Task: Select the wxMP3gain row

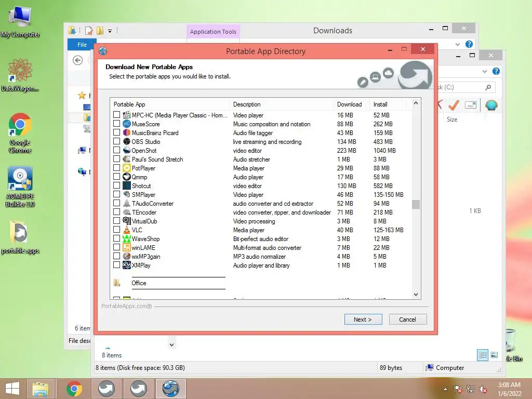Action: pyautogui.click(x=261, y=256)
